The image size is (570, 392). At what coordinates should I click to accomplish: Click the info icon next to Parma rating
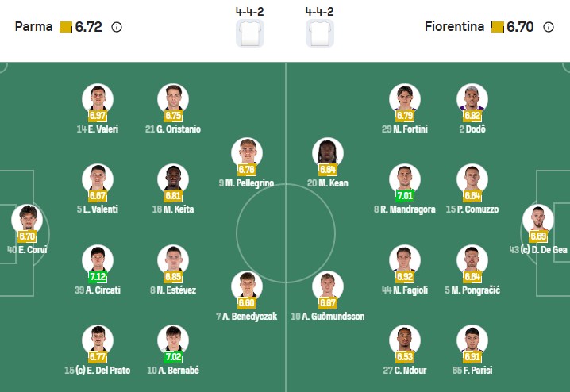117,27
